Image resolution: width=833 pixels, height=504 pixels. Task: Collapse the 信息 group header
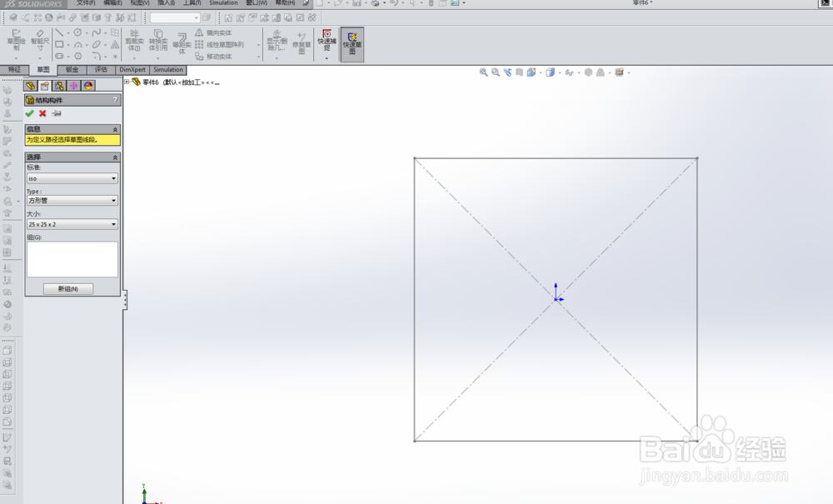(116, 128)
